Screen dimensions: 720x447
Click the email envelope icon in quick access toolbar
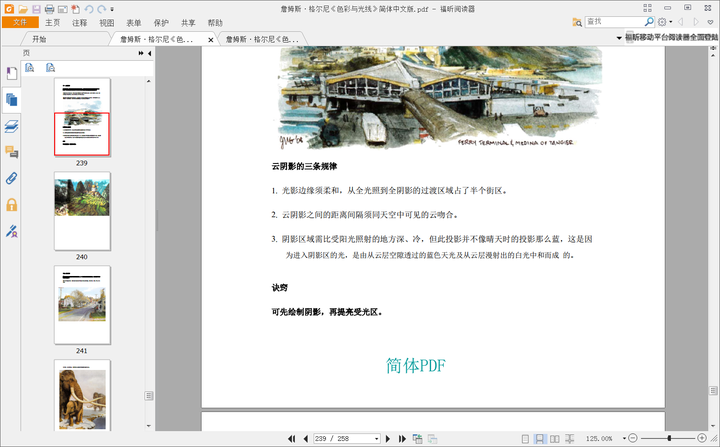tap(63, 9)
